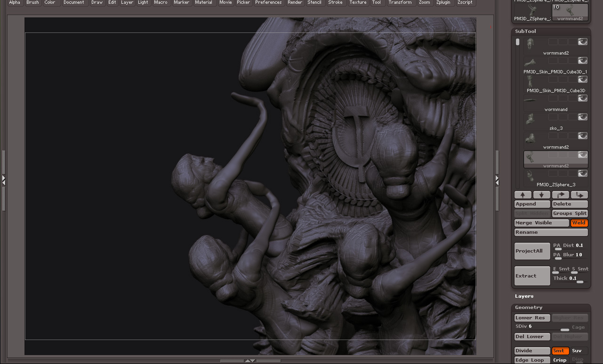603x364 pixels.
Task: Move selected subtool up with up arrow
Action: (x=523, y=195)
